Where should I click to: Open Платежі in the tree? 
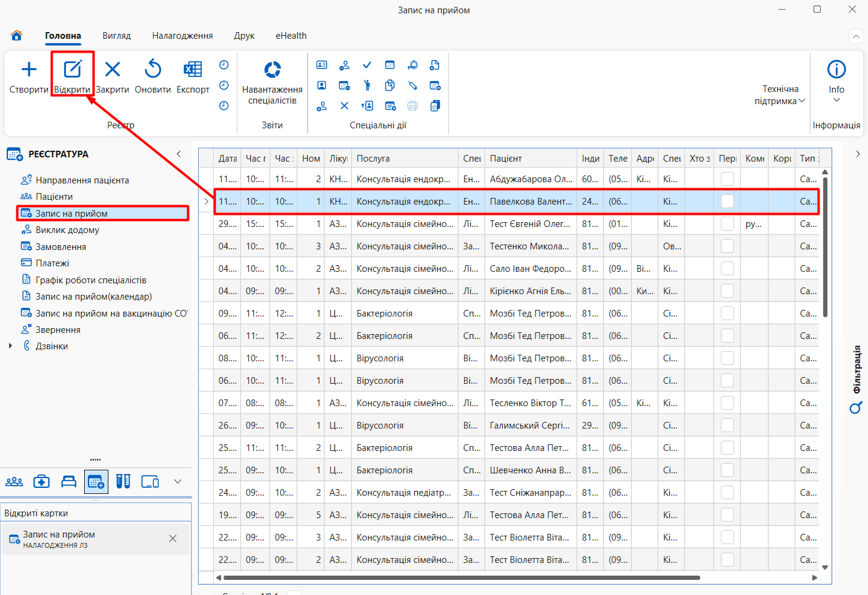(52, 263)
